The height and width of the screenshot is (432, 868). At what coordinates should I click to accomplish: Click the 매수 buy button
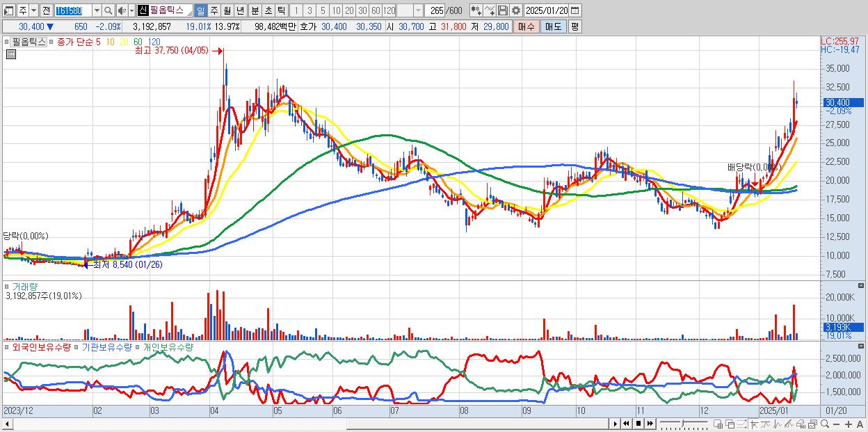(527, 26)
